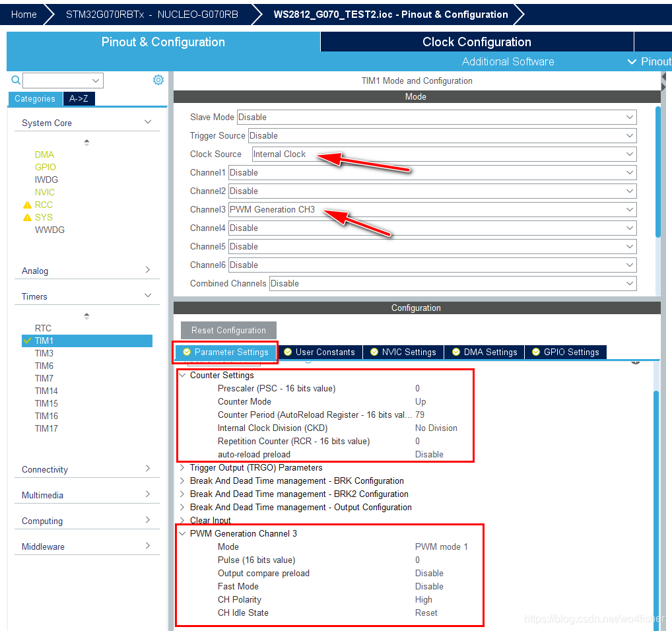Click the Configuration panel vertical scrollbar
672x631 pixels.
pyautogui.click(x=656, y=510)
